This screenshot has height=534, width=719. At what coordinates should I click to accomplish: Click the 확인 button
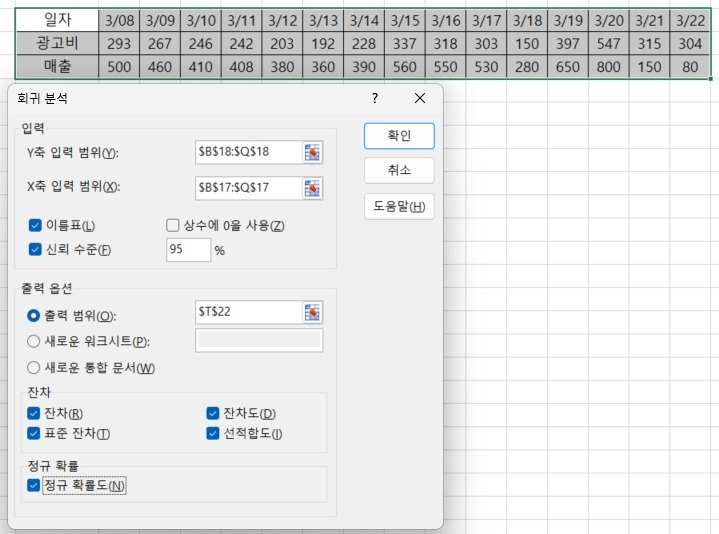point(399,136)
